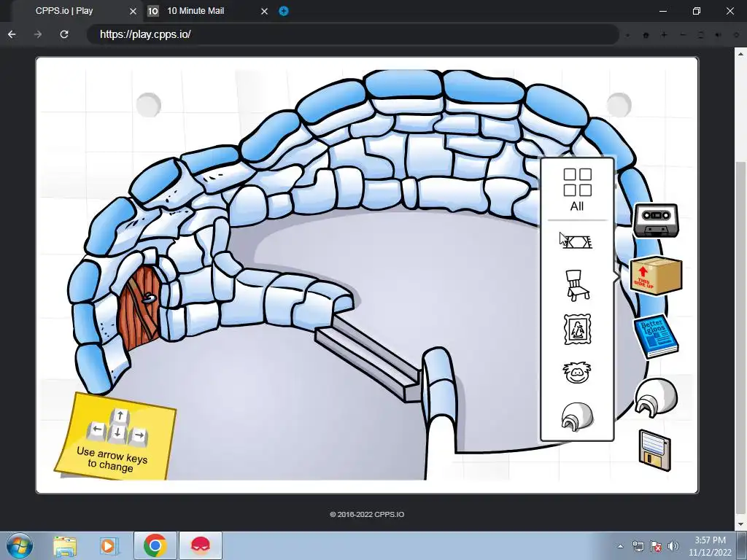Viewport: 747px width, 560px height.
Task: Click the network tray icon
Action: (638, 546)
